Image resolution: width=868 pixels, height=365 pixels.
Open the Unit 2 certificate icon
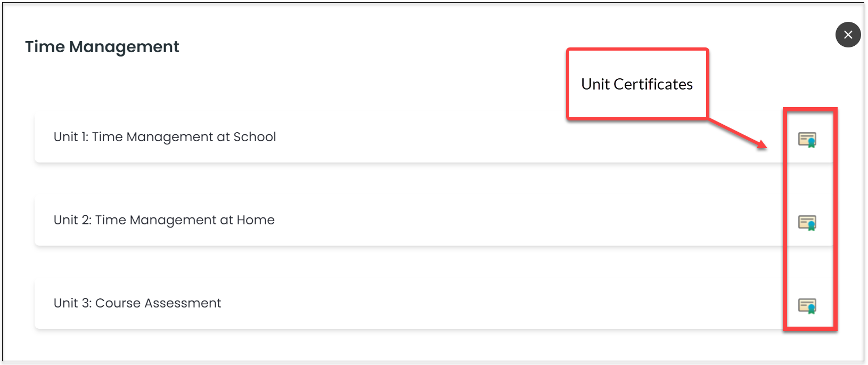(807, 223)
